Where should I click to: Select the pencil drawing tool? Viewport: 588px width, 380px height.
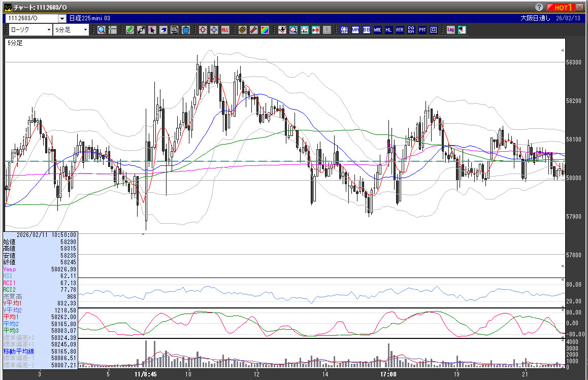[130, 30]
